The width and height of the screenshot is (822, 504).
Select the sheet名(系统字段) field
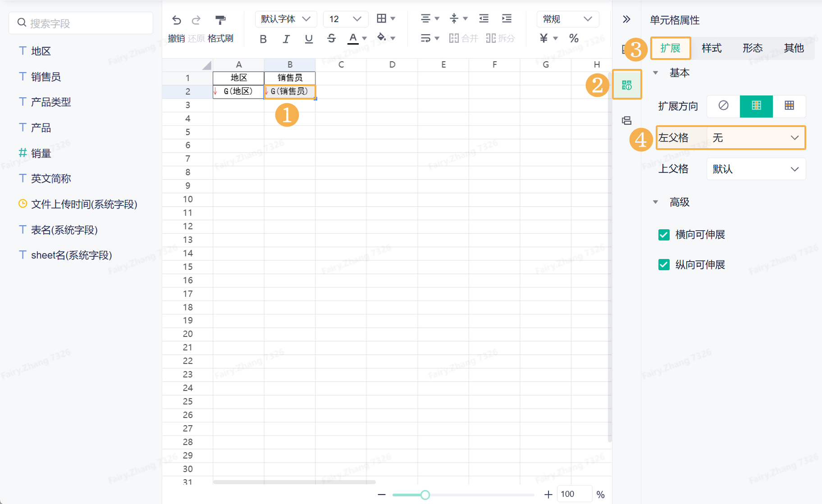click(72, 255)
